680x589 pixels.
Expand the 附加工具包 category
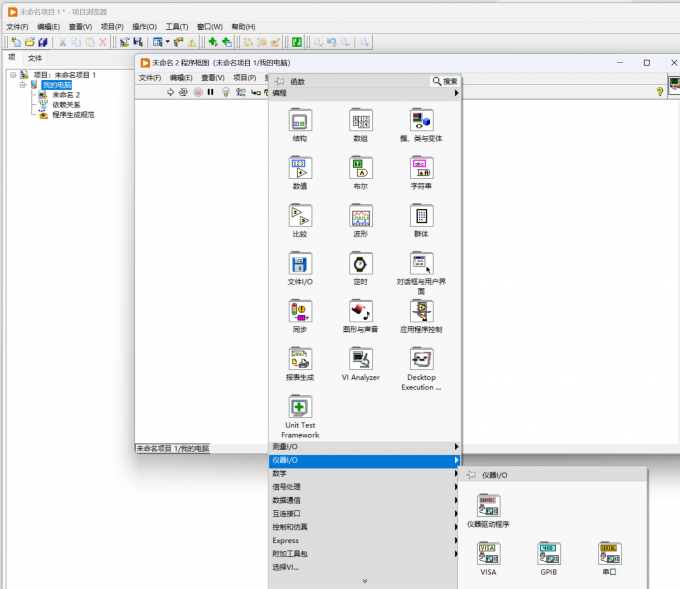click(x=364, y=554)
